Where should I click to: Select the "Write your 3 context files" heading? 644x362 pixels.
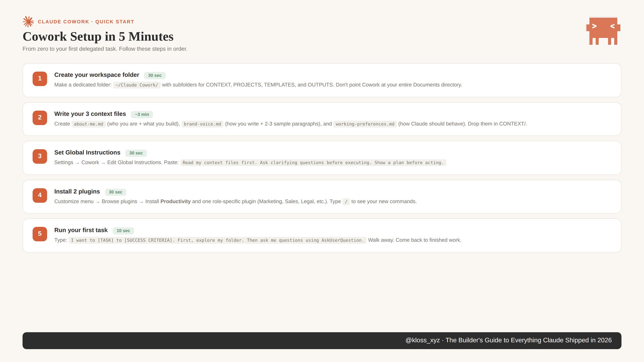[90, 114]
